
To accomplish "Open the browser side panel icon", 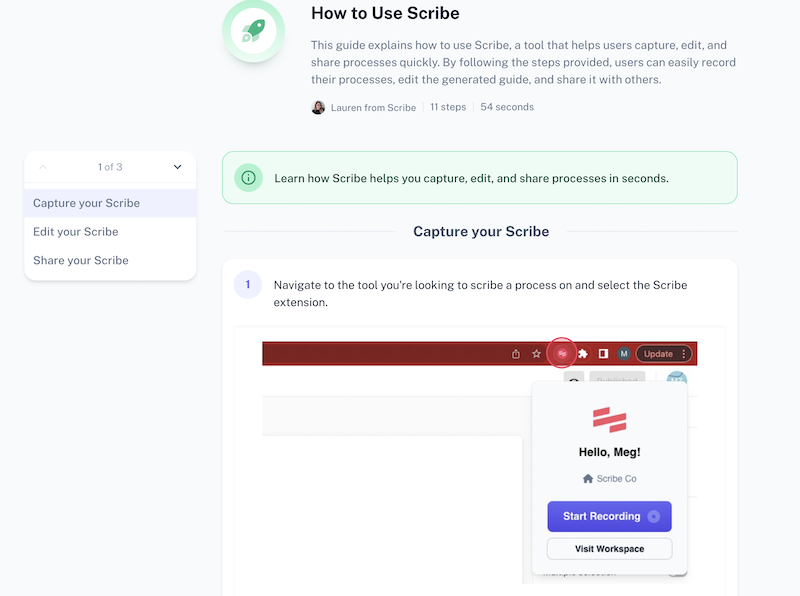I will [x=602, y=353].
